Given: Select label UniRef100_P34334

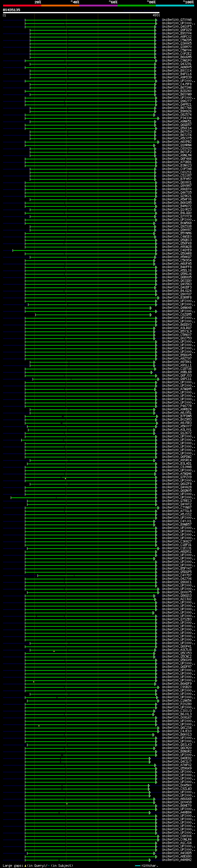Looking at the screenshot, I should 177,118.
